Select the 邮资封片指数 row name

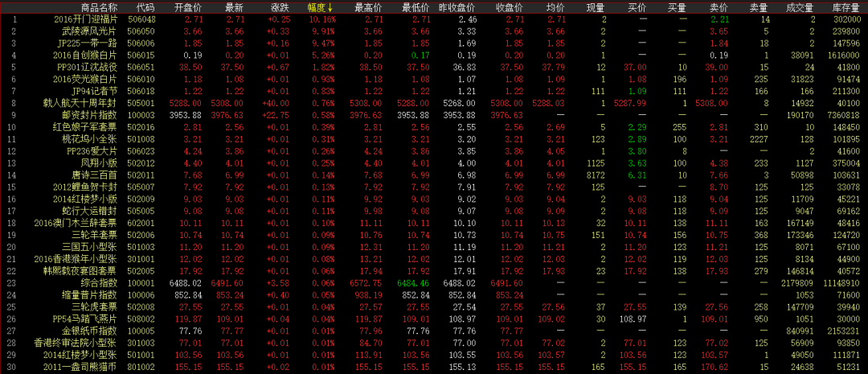[x=90, y=116]
